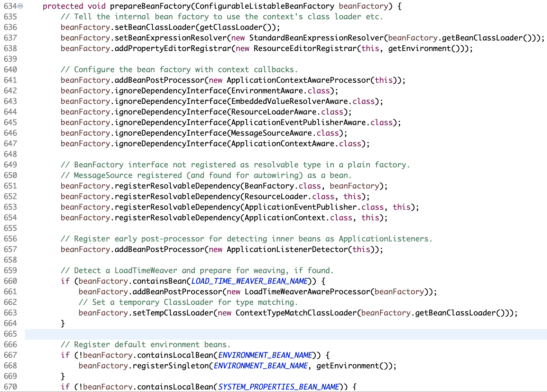The height and width of the screenshot is (392, 547).
Task: Click ContextTypeMatchClassLoader on line 663
Action: 296,313
